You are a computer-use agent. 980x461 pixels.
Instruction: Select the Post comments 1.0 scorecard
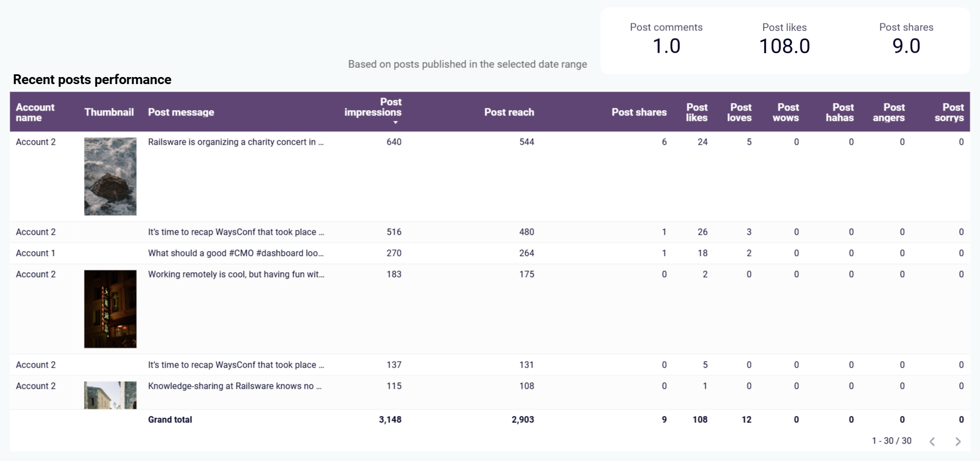click(666, 40)
